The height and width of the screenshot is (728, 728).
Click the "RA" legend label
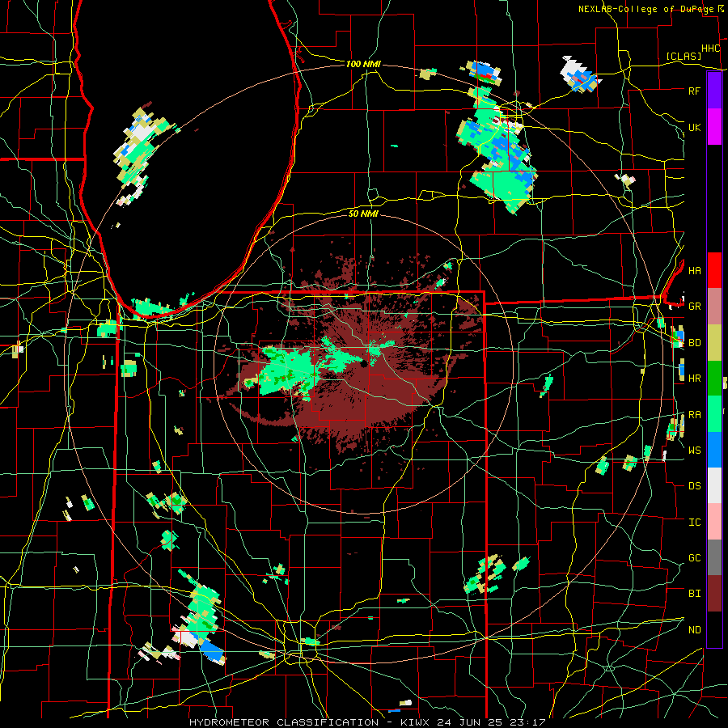694,415
